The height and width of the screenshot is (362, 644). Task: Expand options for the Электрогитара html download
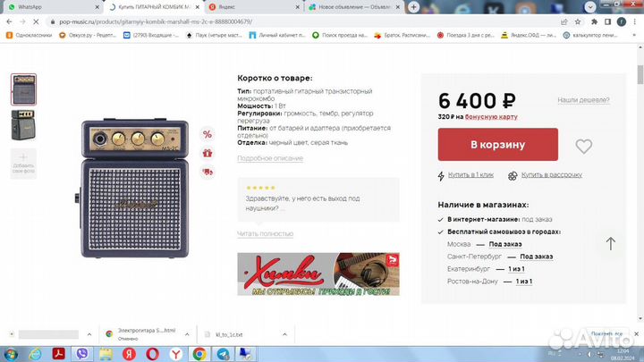(x=187, y=334)
